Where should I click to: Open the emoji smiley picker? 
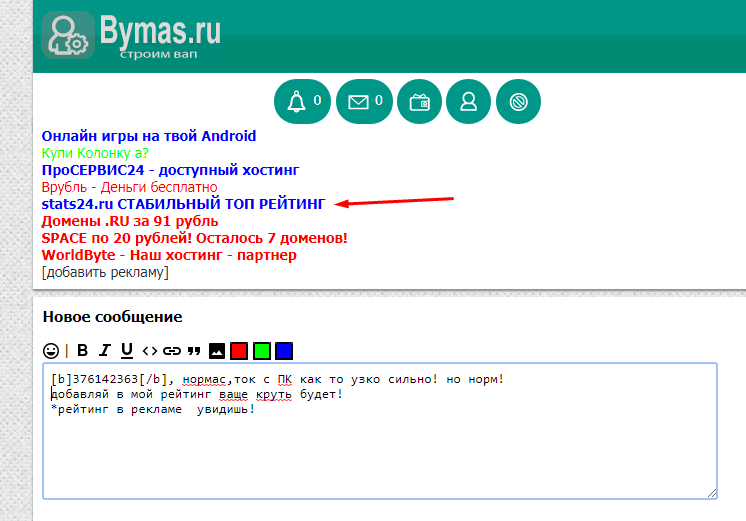pos(51,350)
